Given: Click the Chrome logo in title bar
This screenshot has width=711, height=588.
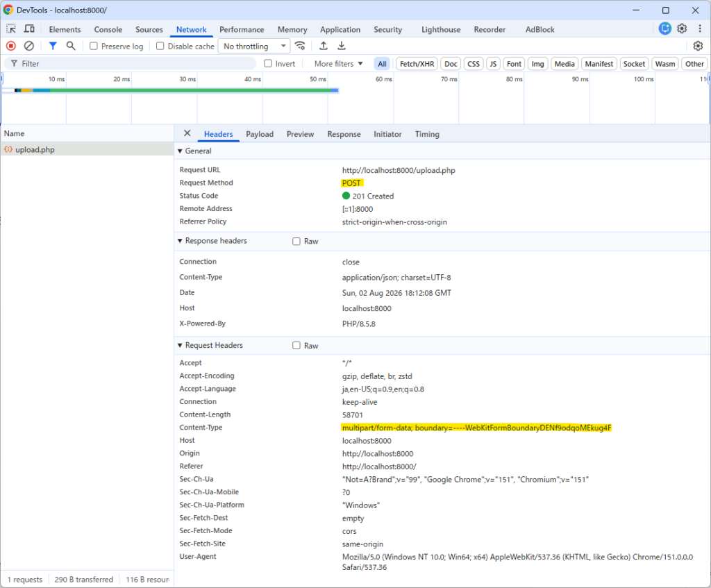Looking at the screenshot, I should 8,10.
